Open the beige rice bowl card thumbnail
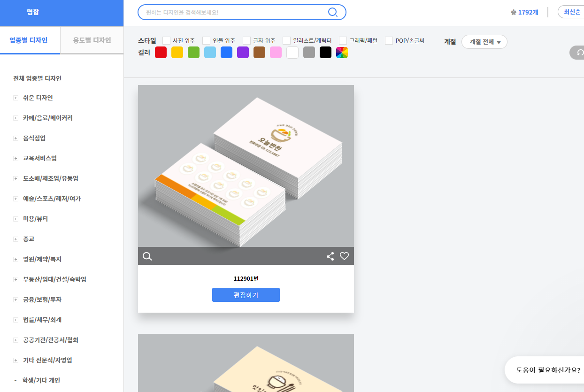This screenshot has width=584, height=392. pyautogui.click(x=246, y=363)
